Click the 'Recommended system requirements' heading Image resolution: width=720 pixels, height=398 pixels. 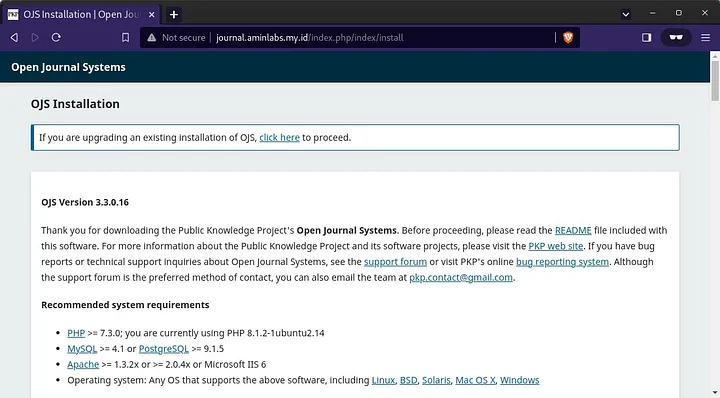click(x=125, y=305)
